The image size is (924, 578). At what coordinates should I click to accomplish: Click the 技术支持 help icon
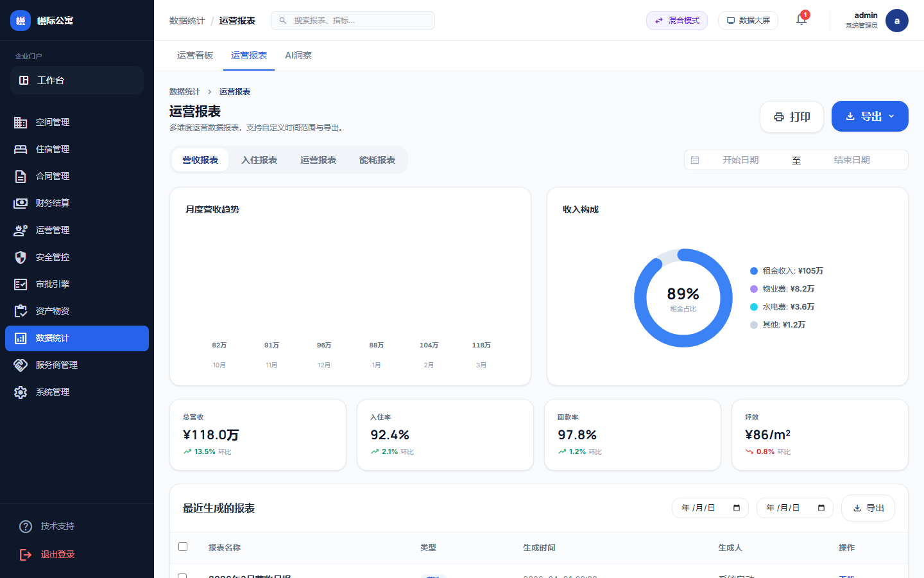pos(25,526)
